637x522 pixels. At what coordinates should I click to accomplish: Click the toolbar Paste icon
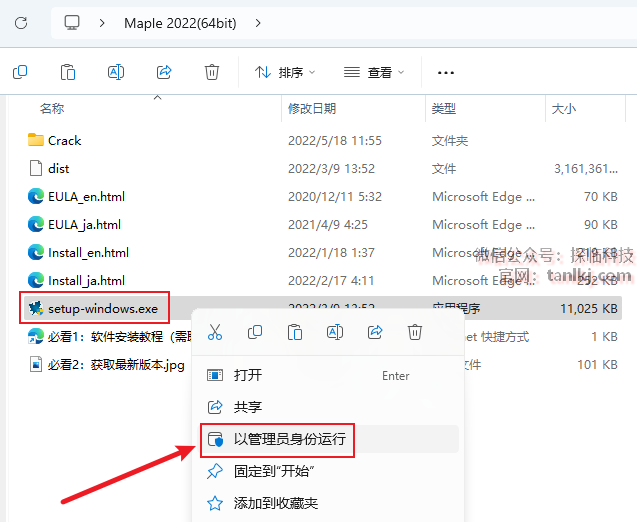[x=68, y=72]
